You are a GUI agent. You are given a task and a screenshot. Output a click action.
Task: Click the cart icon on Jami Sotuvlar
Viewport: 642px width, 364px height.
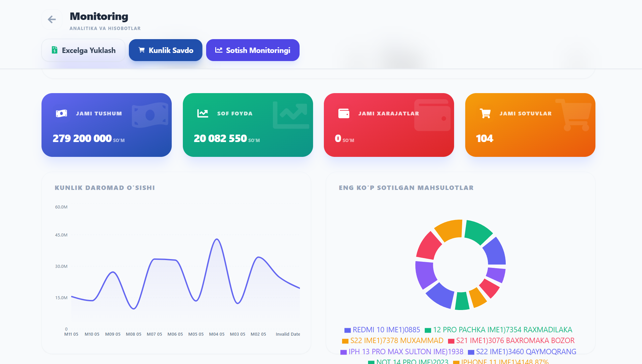485,113
